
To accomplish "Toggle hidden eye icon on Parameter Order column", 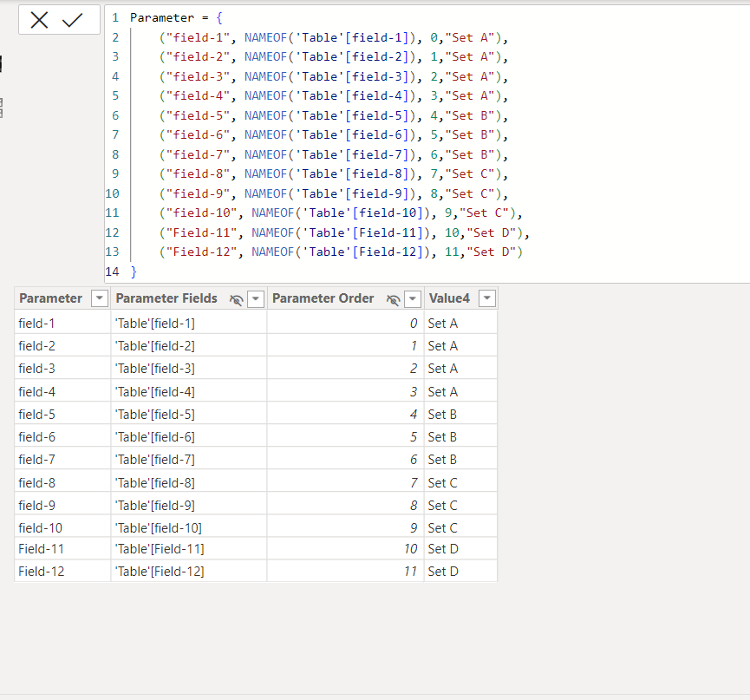I will point(393,299).
